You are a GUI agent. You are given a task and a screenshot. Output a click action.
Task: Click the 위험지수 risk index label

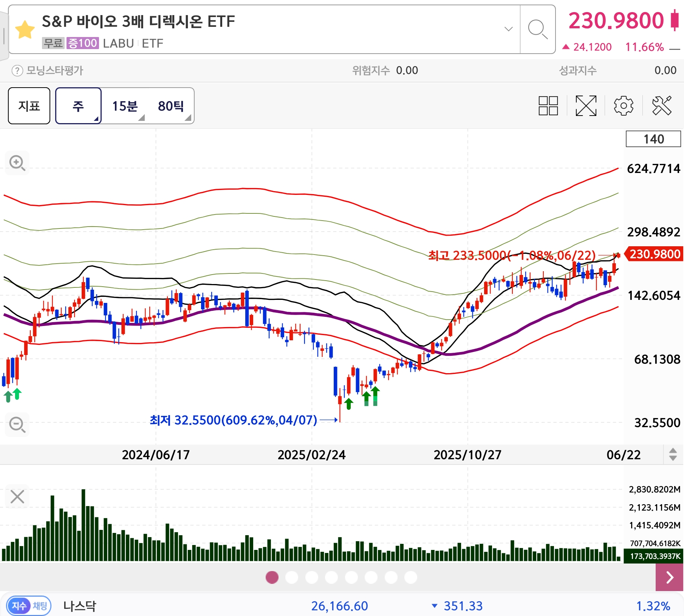(x=371, y=70)
